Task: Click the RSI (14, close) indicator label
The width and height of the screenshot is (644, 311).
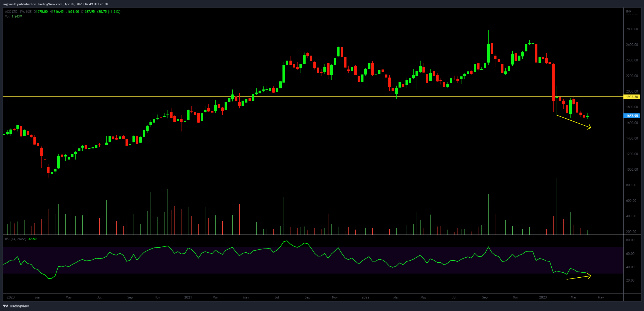Action: (16, 239)
